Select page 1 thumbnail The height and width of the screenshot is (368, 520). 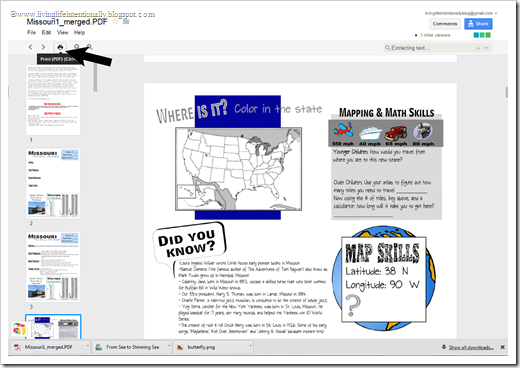click(53, 100)
